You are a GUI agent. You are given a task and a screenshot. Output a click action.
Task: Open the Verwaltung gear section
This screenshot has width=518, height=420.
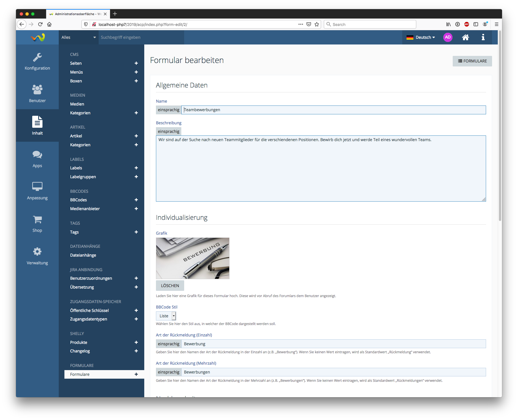coord(37,256)
